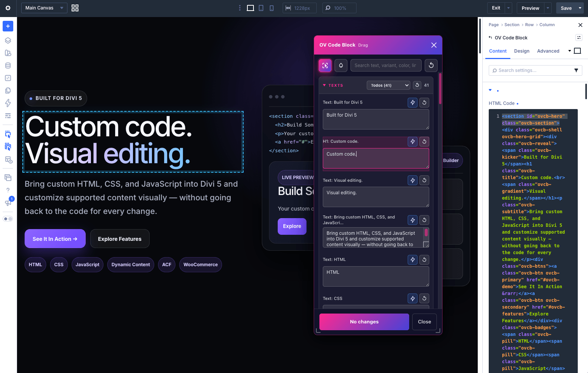Open the Preview dropdown arrow
The height and width of the screenshot is (373, 588).
pyautogui.click(x=547, y=8)
